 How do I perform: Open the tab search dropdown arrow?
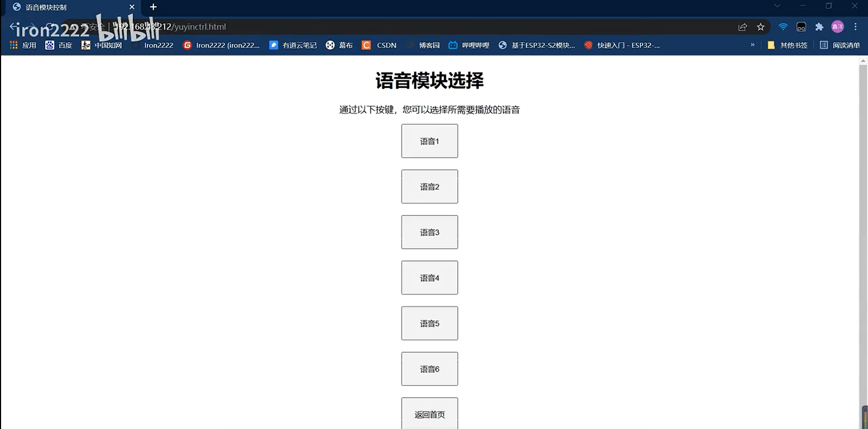(x=777, y=6)
